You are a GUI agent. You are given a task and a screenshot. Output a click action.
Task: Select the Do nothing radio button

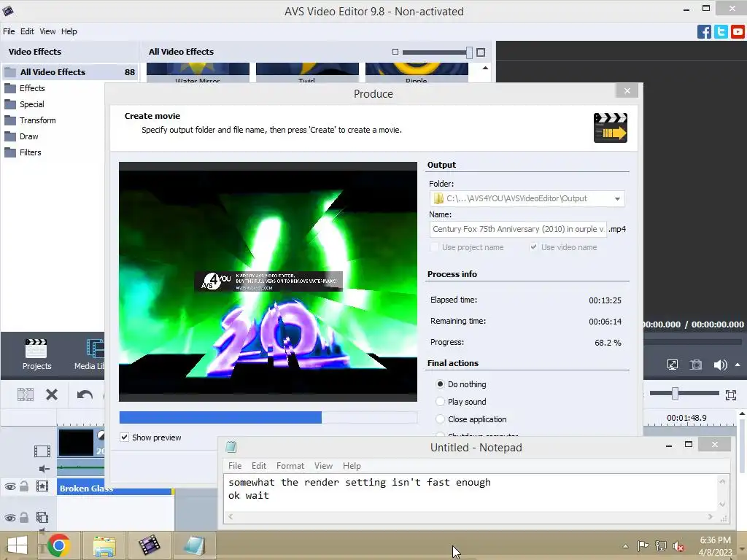[440, 384]
